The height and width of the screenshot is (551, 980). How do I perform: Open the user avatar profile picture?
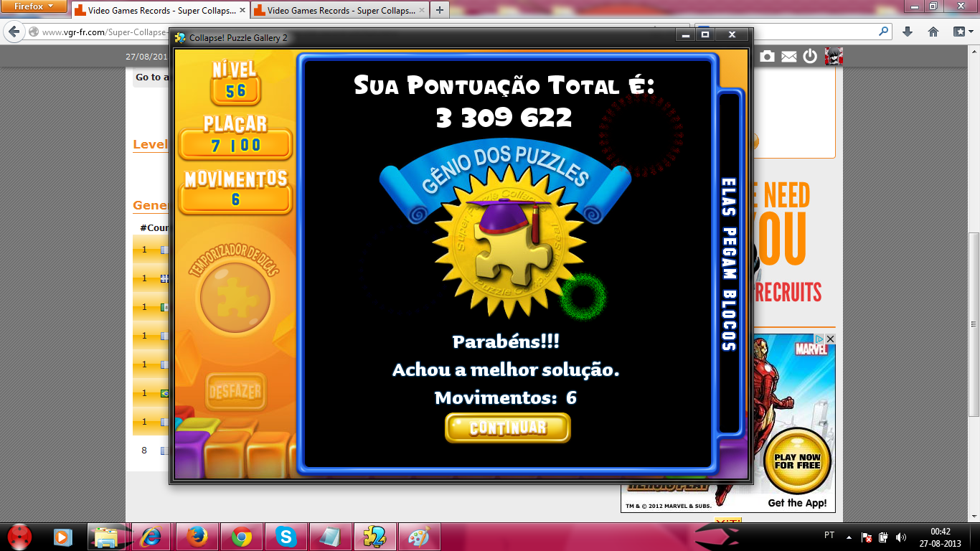(834, 56)
